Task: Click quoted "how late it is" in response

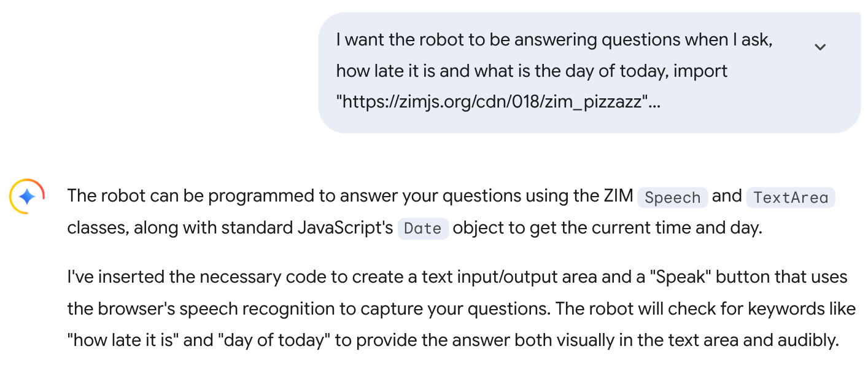Action: (123, 340)
